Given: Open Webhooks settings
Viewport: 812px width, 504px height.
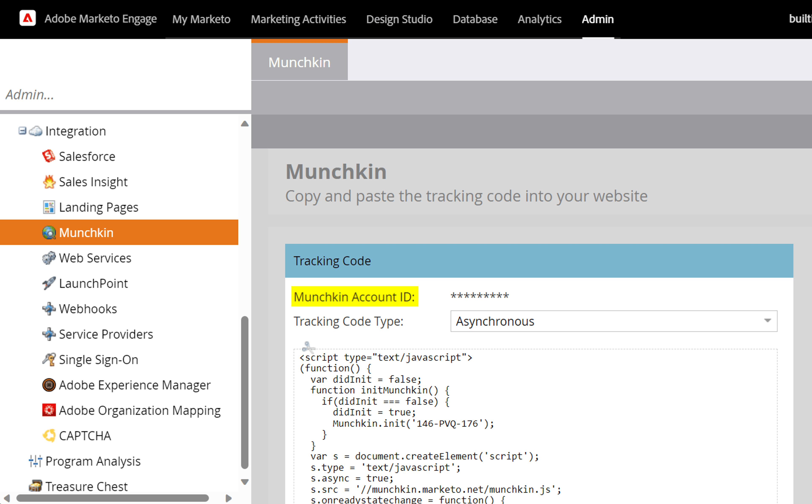Looking at the screenshot, I should click(x=88, y=309).
